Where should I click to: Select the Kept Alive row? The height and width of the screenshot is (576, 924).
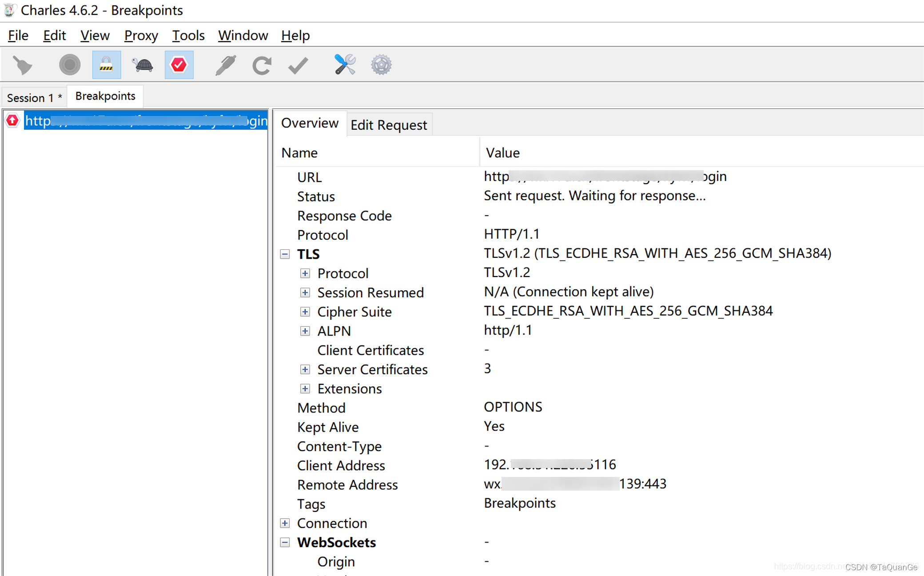[600, 427]
